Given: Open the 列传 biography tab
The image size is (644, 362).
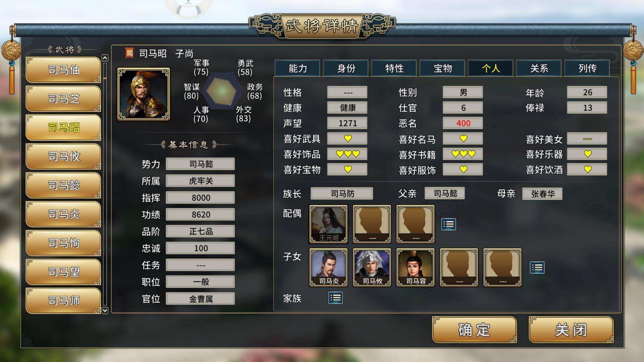Looking at the screenshot, I should pos(587,68).
